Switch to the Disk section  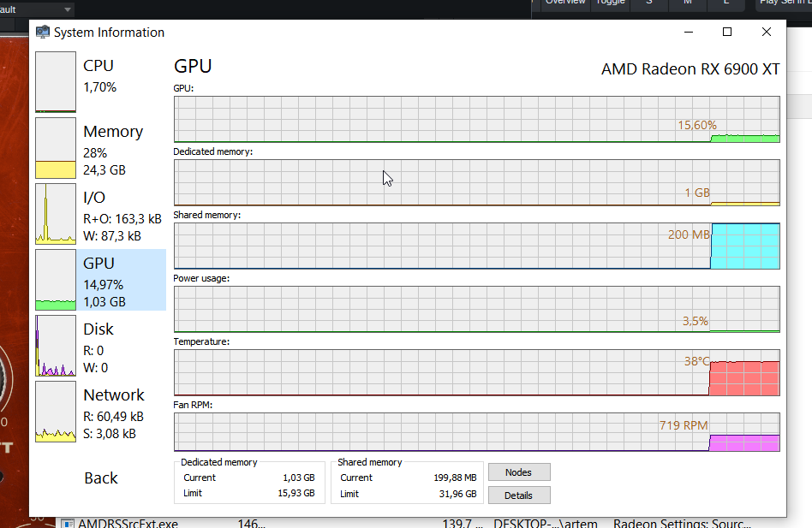(99, 329)
